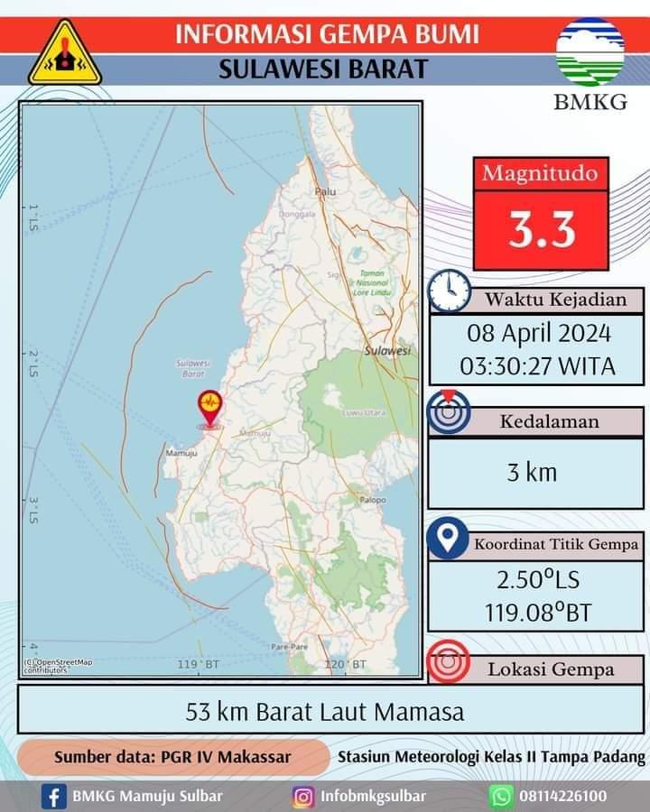The height and width of the screenshot is (812, 650).
Task: Open the Infobmkgsulbar Instagram handle
Action: (x=373, y=796)
